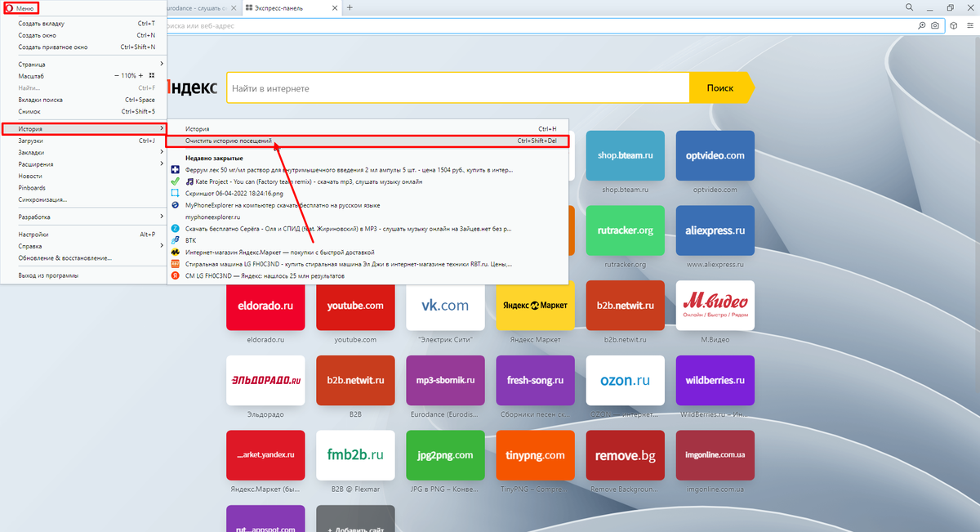Open mp3-sbornik.ru speed dial tile
Viewport: 980px width, 532px height.
click(445, 381)
